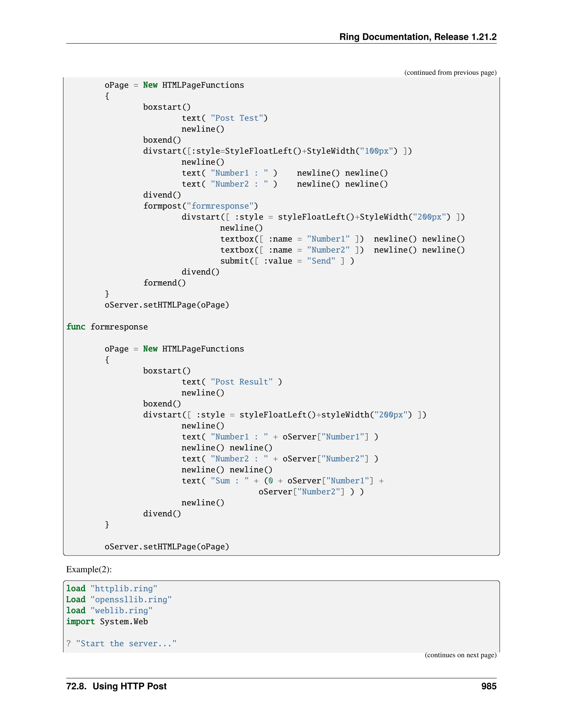Click the load "weblib.ring" line
This screenshot has height=728, width=563.
[x=109, y=611]
